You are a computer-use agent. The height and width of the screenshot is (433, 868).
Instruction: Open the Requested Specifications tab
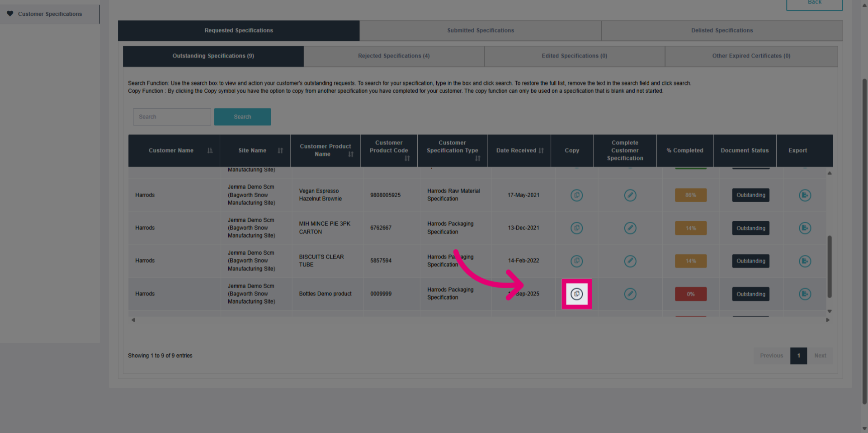[239, 30]
